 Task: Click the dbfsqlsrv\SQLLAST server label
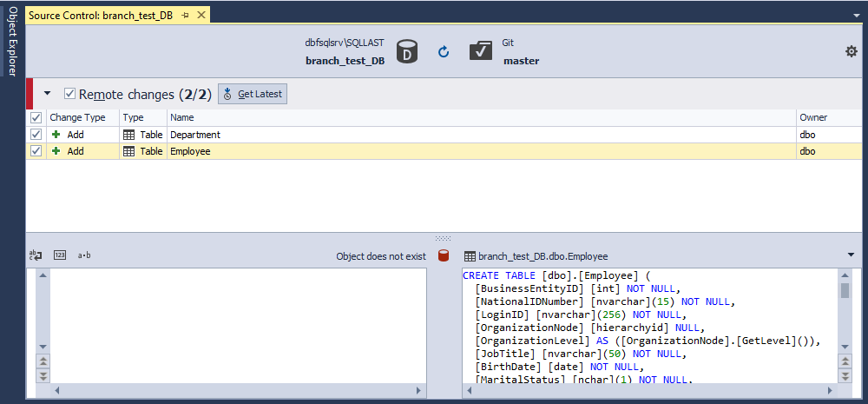pyautogui.click(x=345, y=42)
